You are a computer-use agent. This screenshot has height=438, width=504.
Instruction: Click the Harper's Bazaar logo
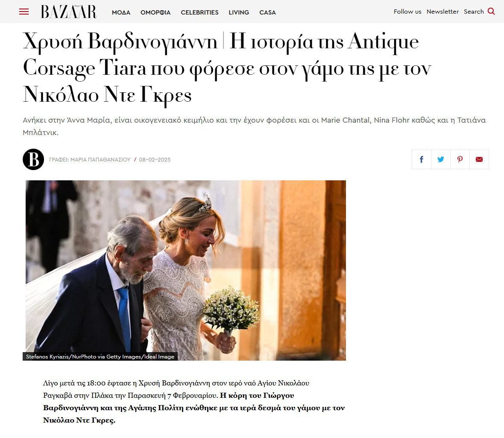point(68,12)
